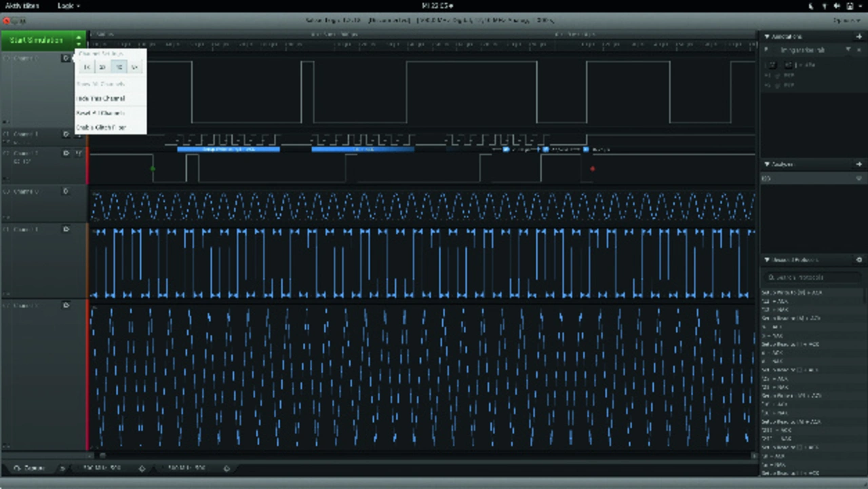Open the Logic application menu in top bar
The width and height of the screenshot is (868, 489).
(x=68, y=5)
